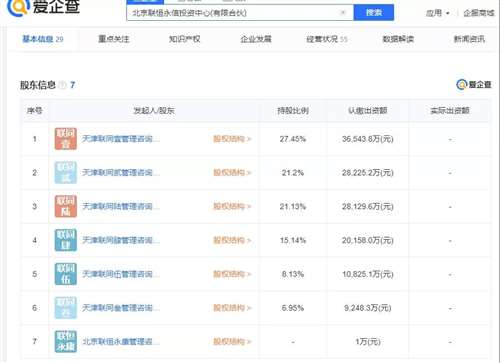The height and width of the screenshot is (363, 500).
Task: Click the 爱企查 logo at top left
Action: click(44, 7)
